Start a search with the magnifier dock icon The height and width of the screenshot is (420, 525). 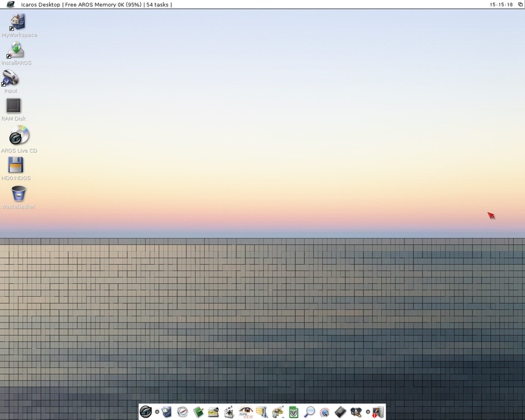tap(309, 412)
